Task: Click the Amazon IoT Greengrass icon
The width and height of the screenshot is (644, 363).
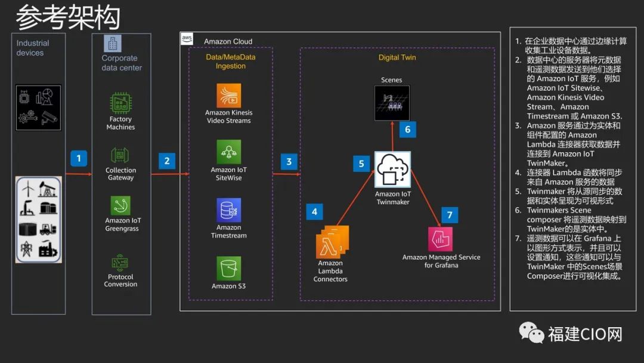Action: (x=120, y=205)
